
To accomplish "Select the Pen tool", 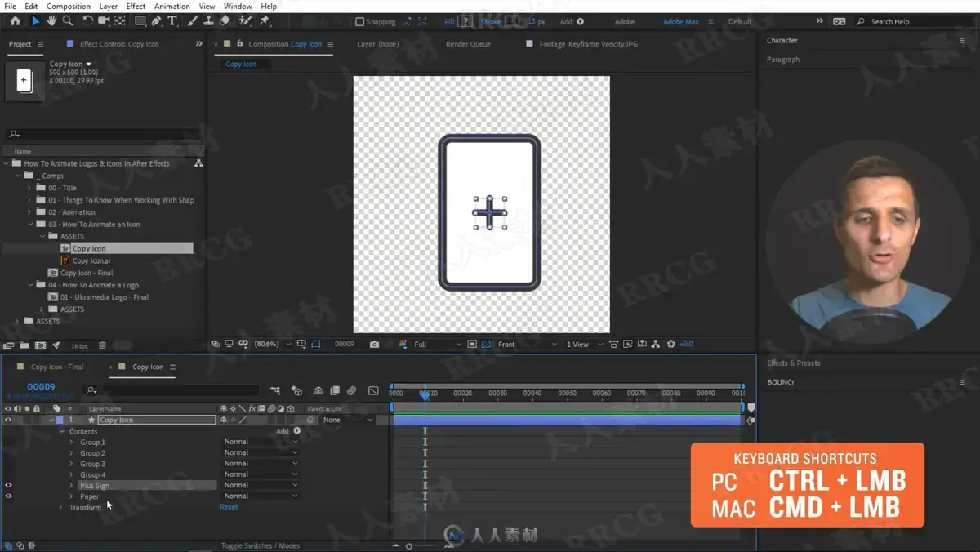I will [157, 21].
